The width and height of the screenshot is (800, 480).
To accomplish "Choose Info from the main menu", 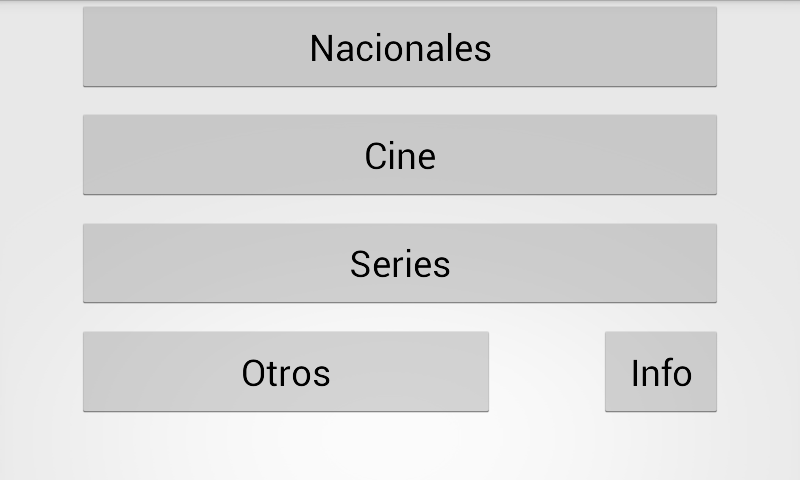I will [x=660, y=372].
